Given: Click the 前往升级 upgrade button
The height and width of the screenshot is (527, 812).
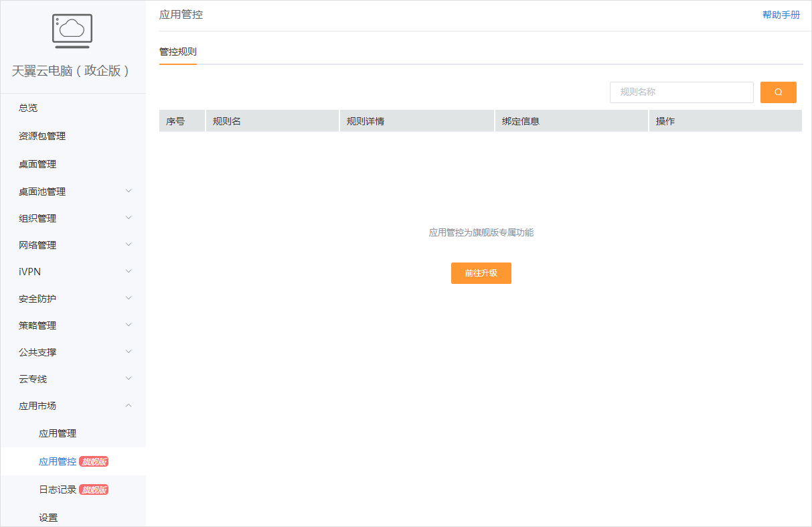Looking at the screenshot, I should tap(481, 273).
